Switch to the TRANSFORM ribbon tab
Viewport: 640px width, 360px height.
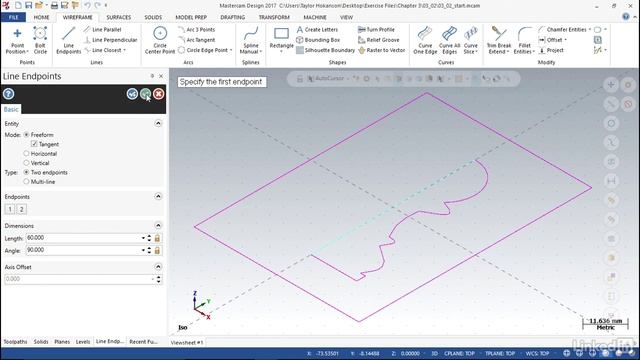(274, 17)
